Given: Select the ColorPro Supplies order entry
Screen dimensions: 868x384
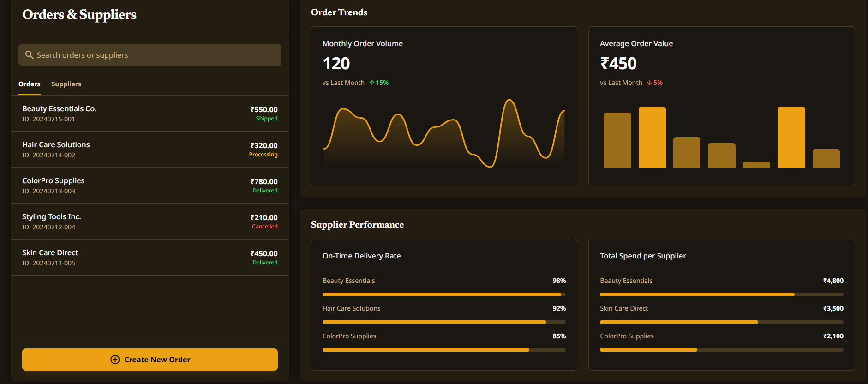Looking at the screenshot, I should click(x=150, y=186).
